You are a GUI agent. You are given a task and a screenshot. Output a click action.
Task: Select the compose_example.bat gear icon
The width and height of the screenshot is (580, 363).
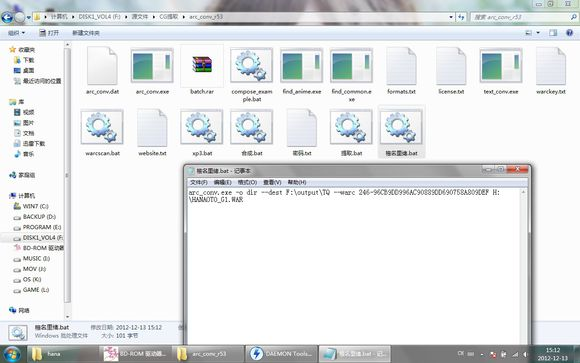click(x=252, y=65)
